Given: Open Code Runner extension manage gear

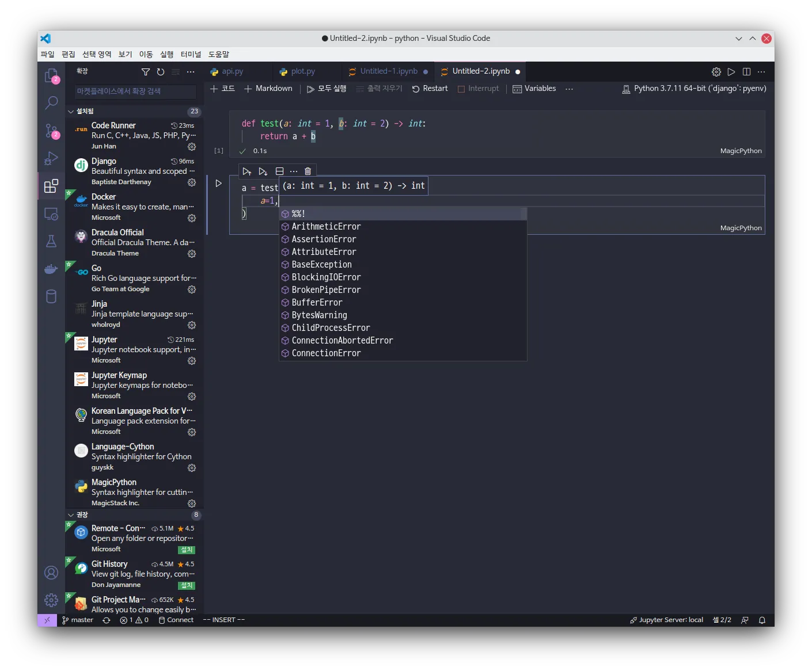Looking at the screenshot, I should tap(192, 147).
